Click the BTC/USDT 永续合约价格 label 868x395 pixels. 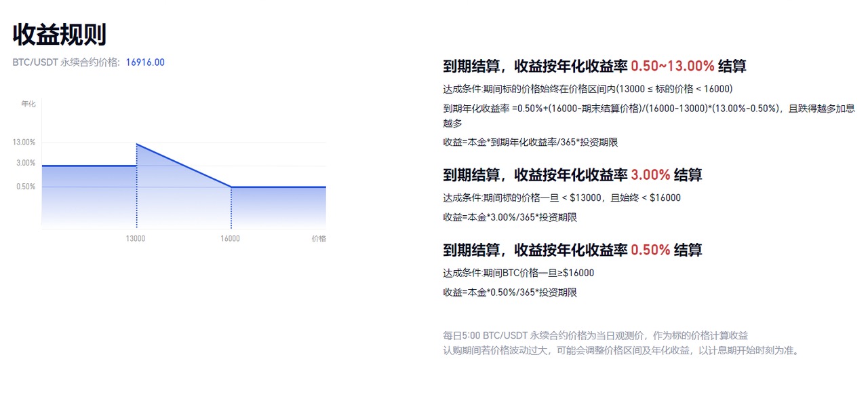(x=66, y=62)
